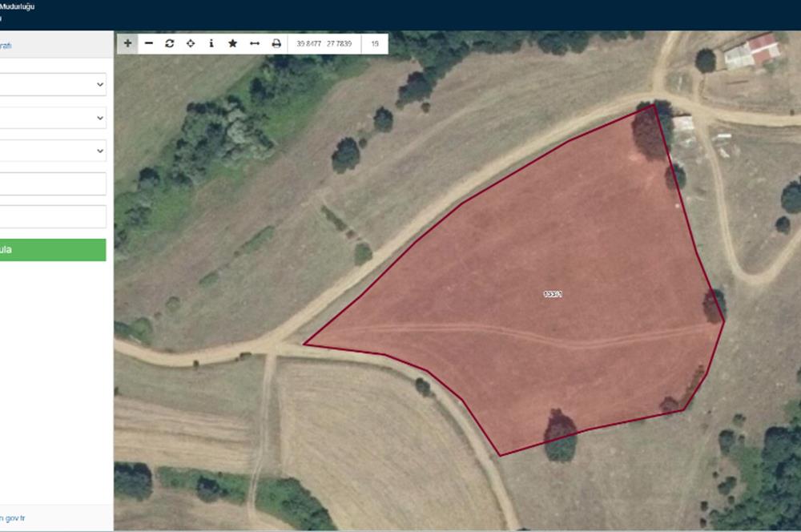Click the parcel number label in red polygon
This screenshot has width=801, height=532.
click(x=553, y=294)
